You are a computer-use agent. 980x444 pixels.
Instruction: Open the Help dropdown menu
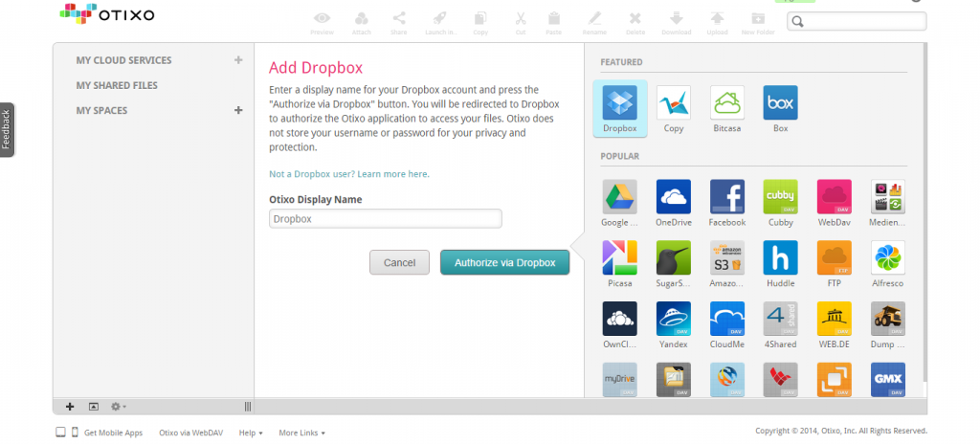coord(251,433)
